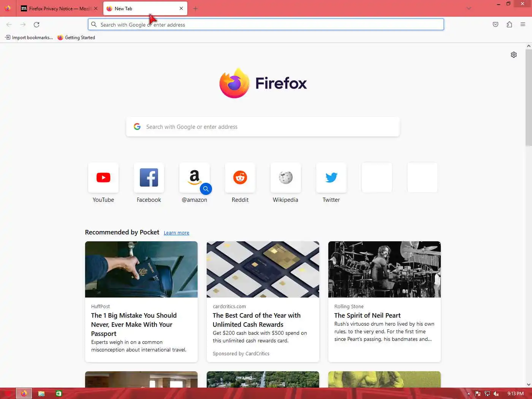
Task: Show hidden tray icons arrow
Action: coord(469,394)
